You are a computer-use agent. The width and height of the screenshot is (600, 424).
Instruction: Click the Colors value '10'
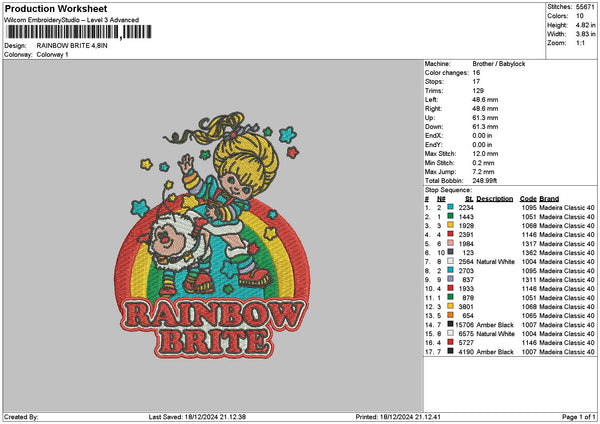pyautogui.click(x=580, y=16)
